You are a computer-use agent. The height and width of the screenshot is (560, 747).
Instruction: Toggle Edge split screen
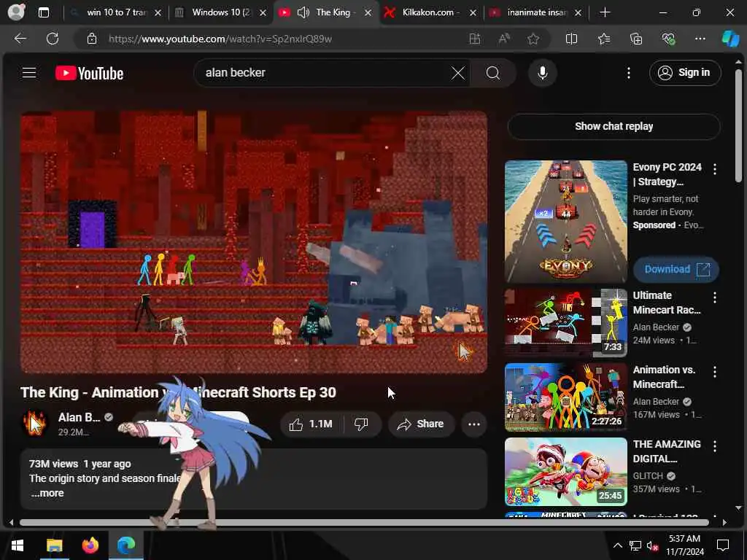coord(571,39)
